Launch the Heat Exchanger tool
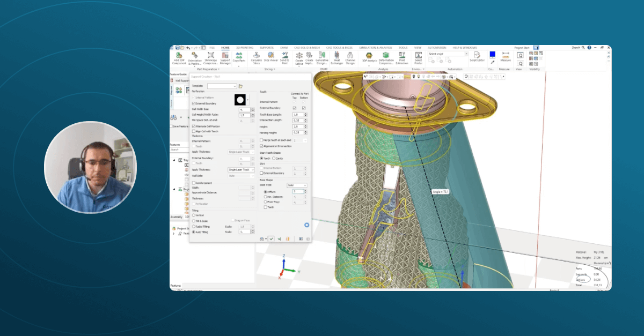The width and height of the screenshot is (644, 336). pyautogui.click(x=337, y=56)
